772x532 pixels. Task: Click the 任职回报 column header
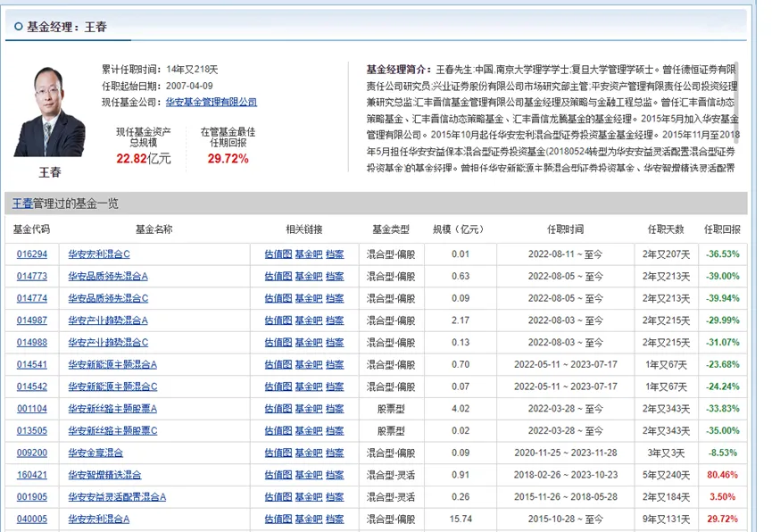click(722, 229)
